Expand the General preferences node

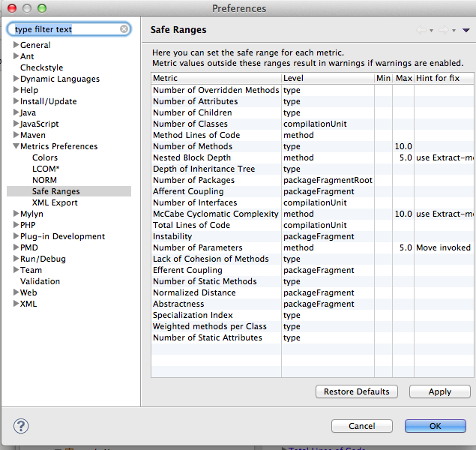(x=16, y=45)
